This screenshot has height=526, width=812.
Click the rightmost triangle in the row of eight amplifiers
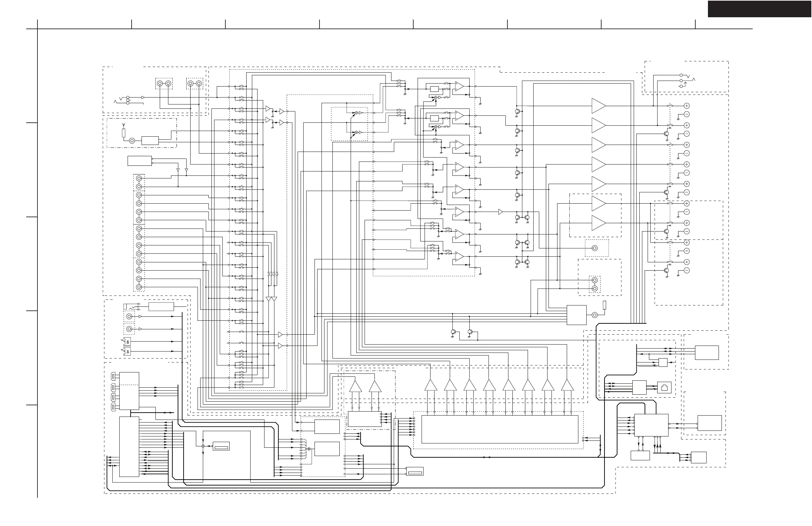(x=567, y=385)
